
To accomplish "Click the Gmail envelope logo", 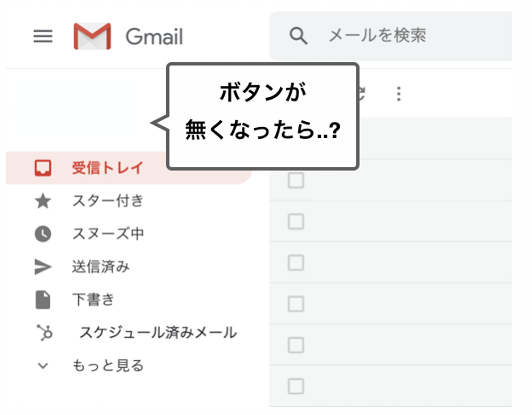I will coord(92,36).
